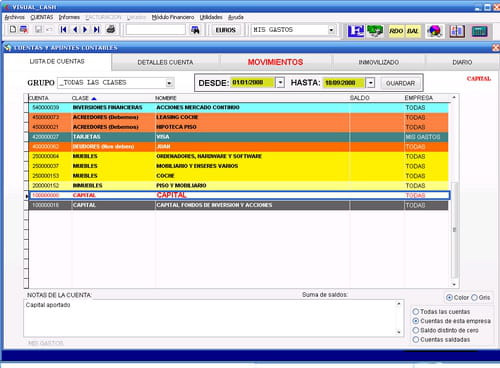Select CAPITAL FONDOS DE INVERSION Y ACCIONES row
This screenshot has width=500, height=368.
pyautogui.click(x=239, y=205)
